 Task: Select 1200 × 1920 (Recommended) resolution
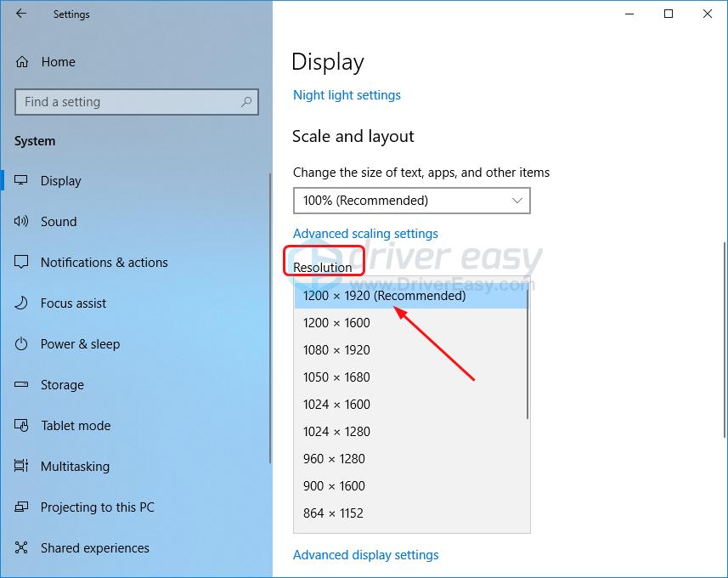pyautogui.click(x=384, y=296)
